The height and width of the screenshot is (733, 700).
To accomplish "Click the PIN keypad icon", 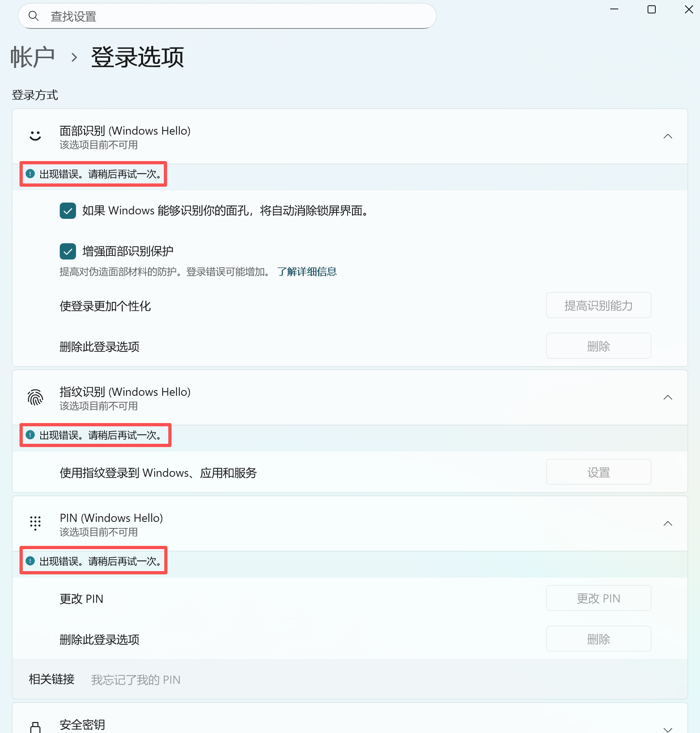I will (35, 524).
